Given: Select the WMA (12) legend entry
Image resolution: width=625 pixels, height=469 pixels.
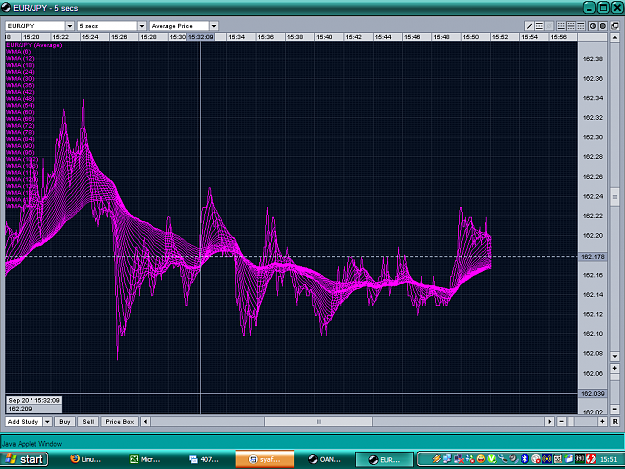Looking at the screenshot, I should [20, 59].
